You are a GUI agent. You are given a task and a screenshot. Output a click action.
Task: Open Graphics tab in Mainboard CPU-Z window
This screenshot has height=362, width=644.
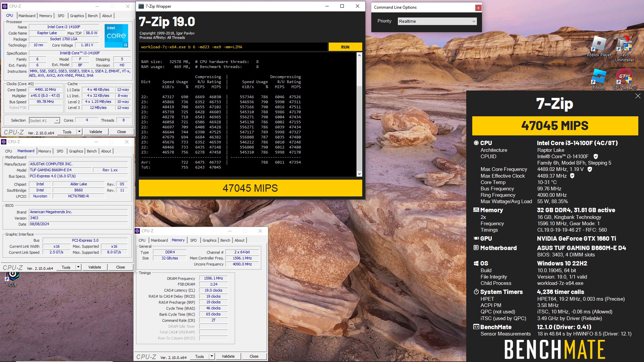76,151
